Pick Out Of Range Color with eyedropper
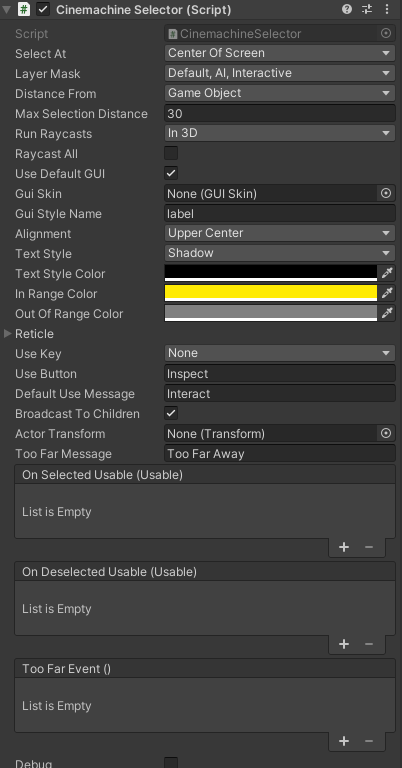 387,313
